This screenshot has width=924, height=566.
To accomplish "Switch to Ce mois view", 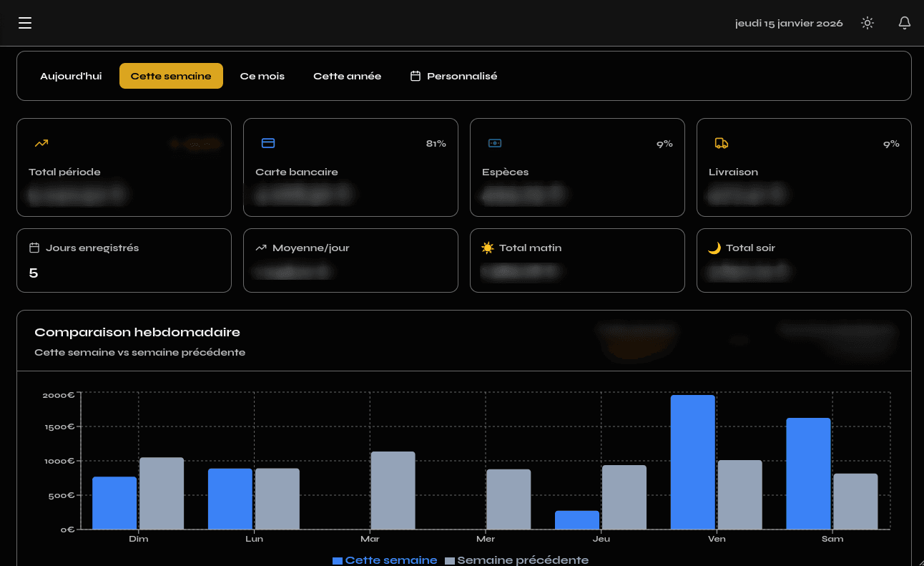I will [x=262, y=76].
